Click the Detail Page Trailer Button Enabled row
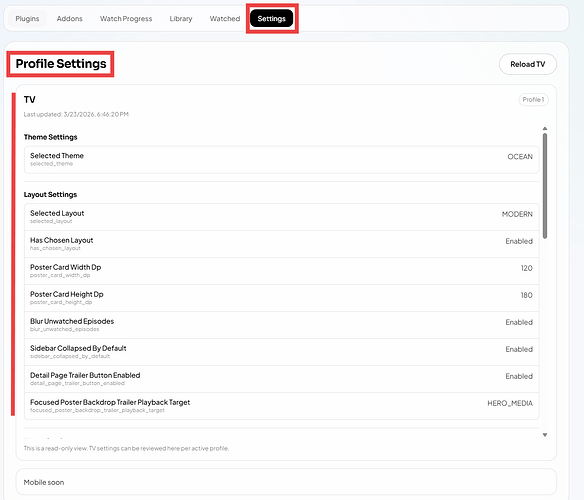584x500 pixels. coord(282,379)
